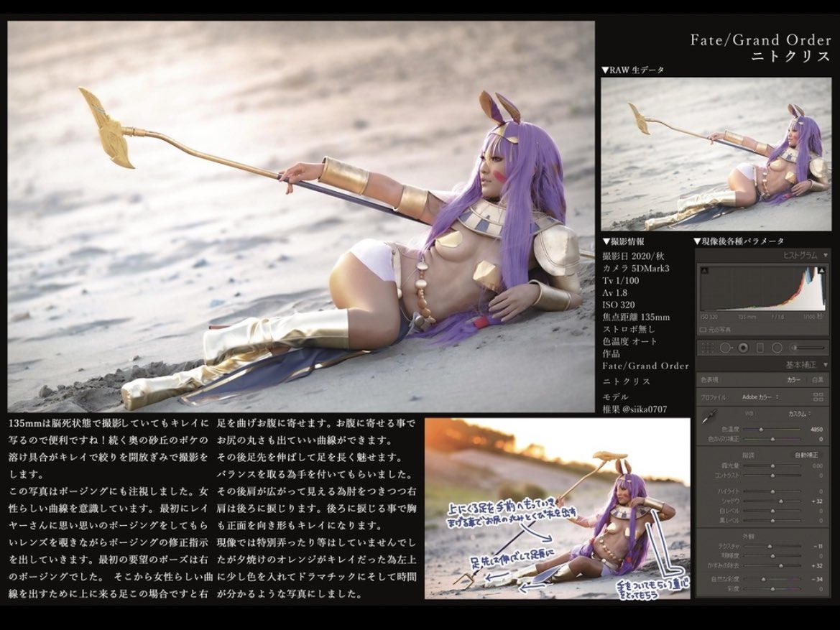Click the model credit '椎果 @siika0707'

[634, 409]
